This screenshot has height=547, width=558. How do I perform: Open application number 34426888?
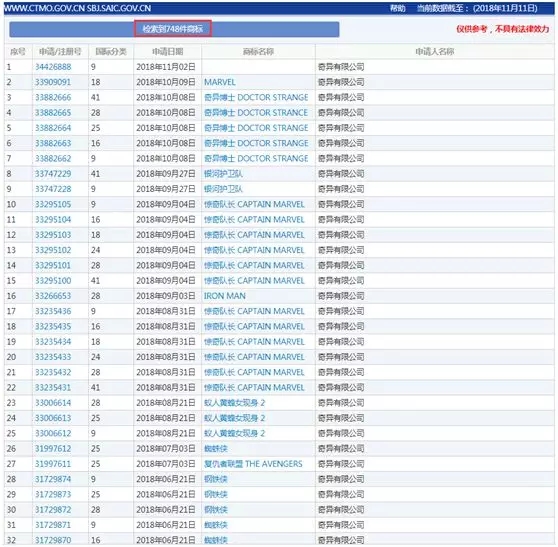(53, 67)
